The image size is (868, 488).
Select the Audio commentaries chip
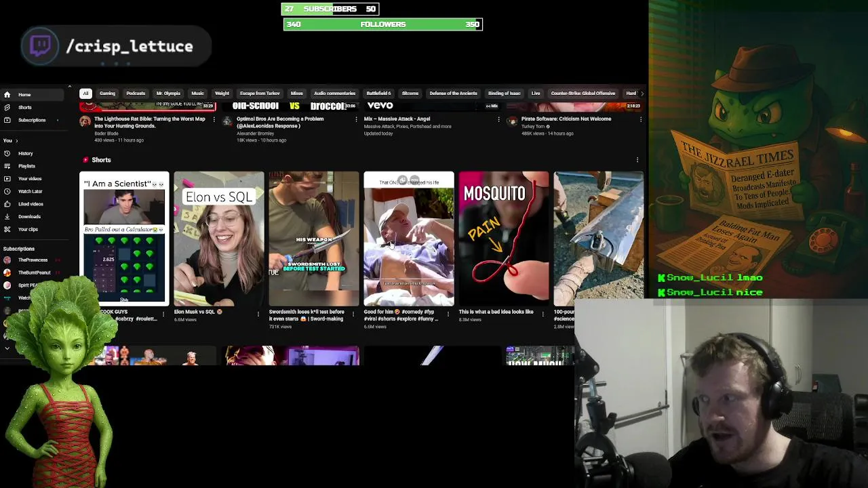(x=334, y=94)
